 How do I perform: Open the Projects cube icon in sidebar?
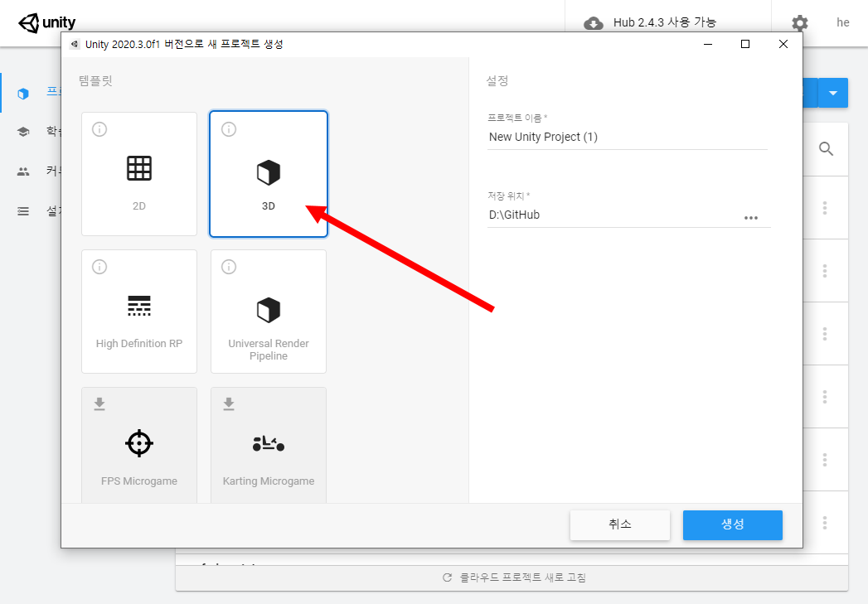[x=23, y=94]
